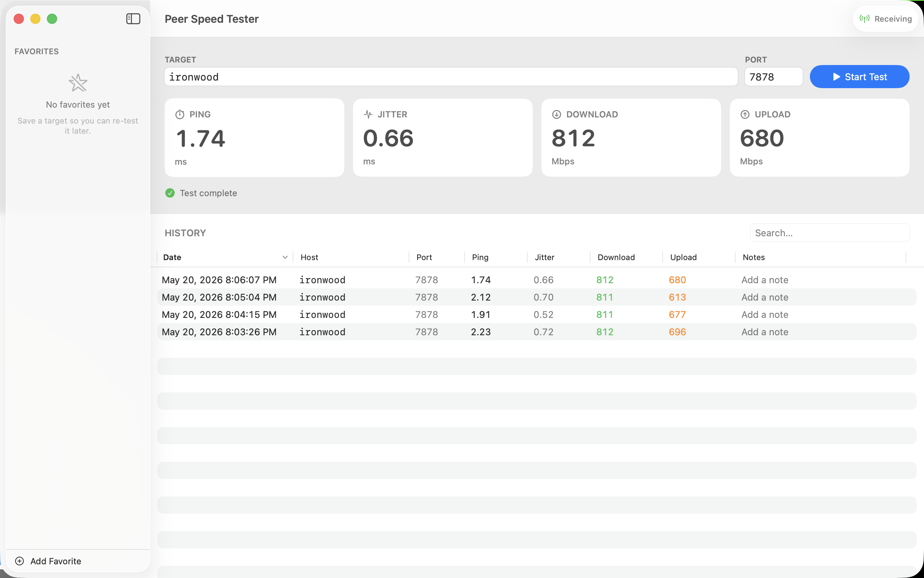This screenshot has width=924, height=578.
Task: Click the Ping card value 1.74
Action: coord(200,138)
